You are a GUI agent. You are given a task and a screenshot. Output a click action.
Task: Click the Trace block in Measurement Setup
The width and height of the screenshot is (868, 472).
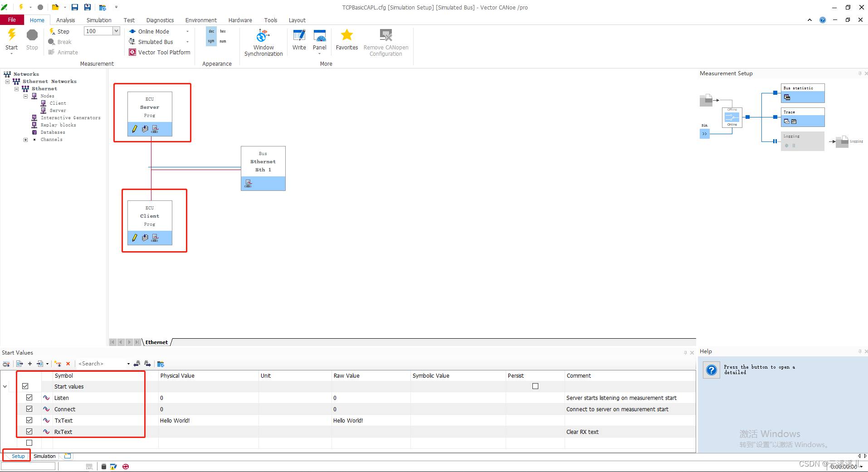[802, 117]
